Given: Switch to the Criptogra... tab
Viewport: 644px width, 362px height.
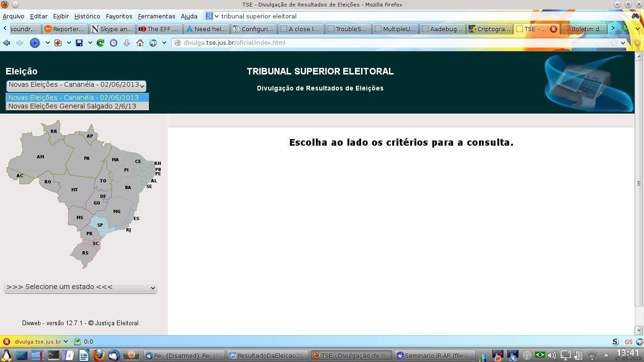Looking at the screenshot, I should [489, 29].
